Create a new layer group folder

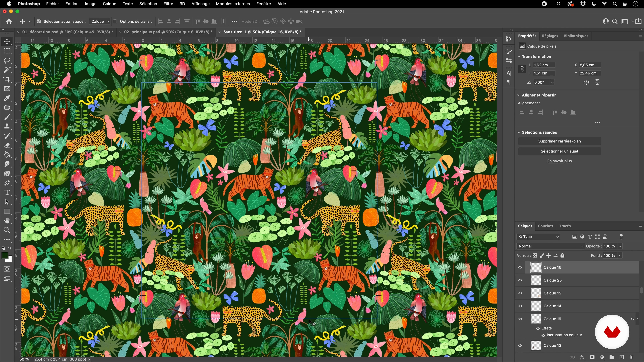(x=612, y=357)
